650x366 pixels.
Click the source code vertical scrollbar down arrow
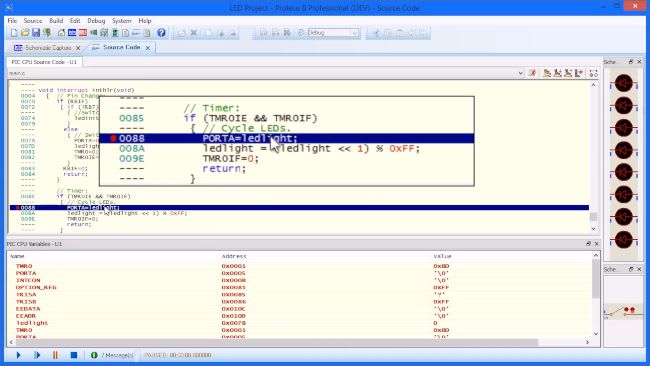(593, 228)
